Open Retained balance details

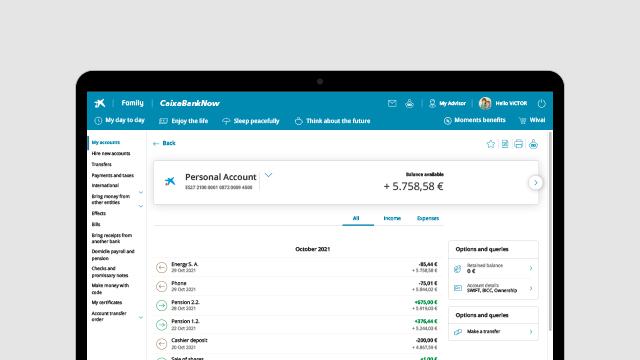[493, 269]
